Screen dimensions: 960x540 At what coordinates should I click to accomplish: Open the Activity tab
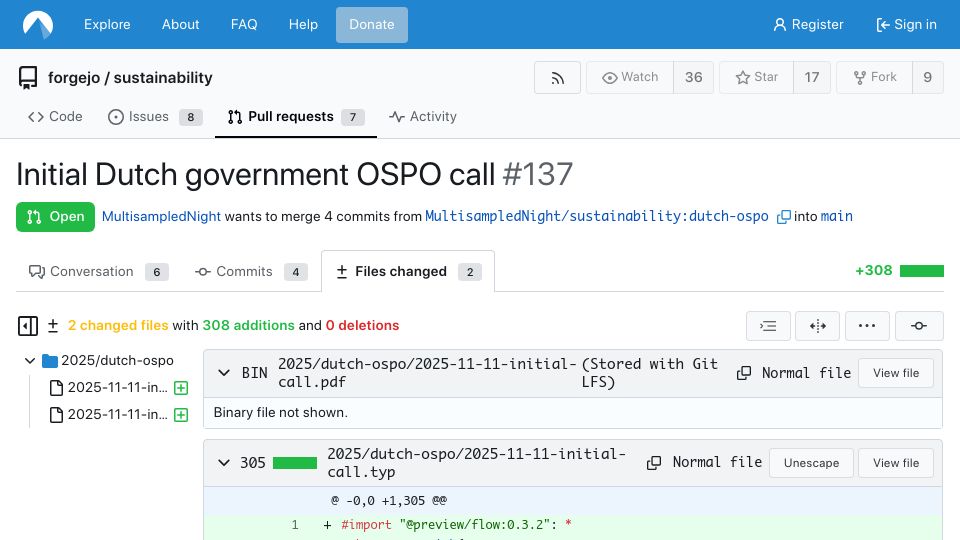click(x=423, y=116)
